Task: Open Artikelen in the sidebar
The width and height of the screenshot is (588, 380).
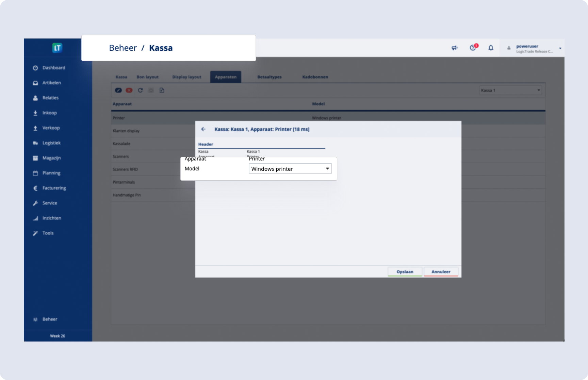Action: click(51, 83)
